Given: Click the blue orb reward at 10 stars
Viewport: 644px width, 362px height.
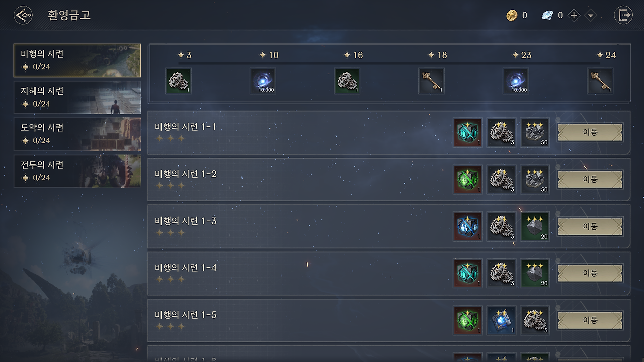Looking at the screenshot, I should [263, 81].
